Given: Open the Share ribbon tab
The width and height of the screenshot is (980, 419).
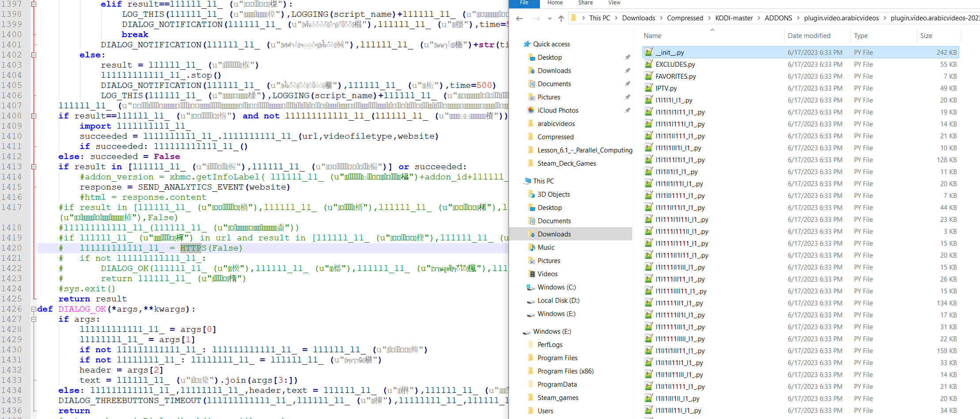Looking at the screenshot, I should [585, 3].
